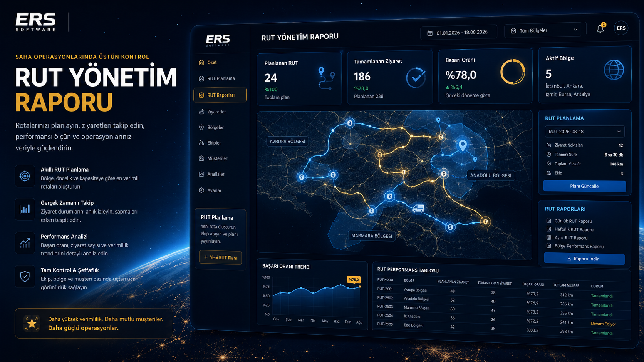Click the Toplam Mesafe icon
This screenshot has width=644, height=362.
548,163
